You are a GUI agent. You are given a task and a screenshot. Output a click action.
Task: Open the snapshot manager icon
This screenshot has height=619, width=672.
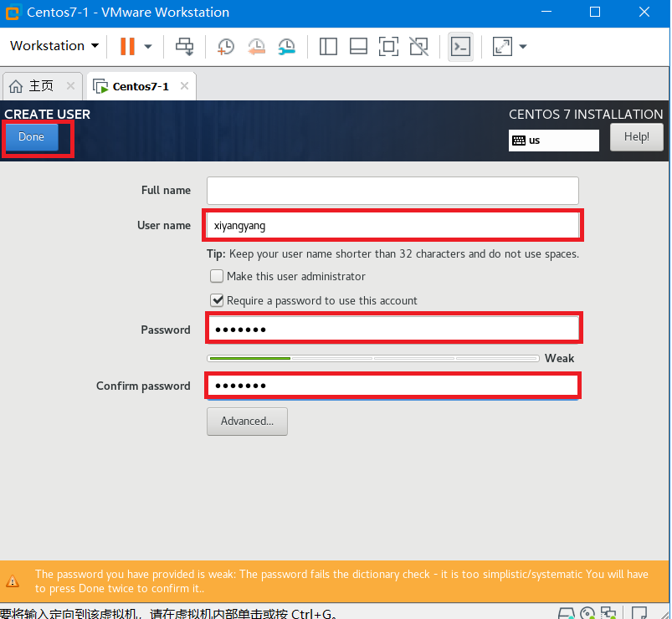[287, 46]
